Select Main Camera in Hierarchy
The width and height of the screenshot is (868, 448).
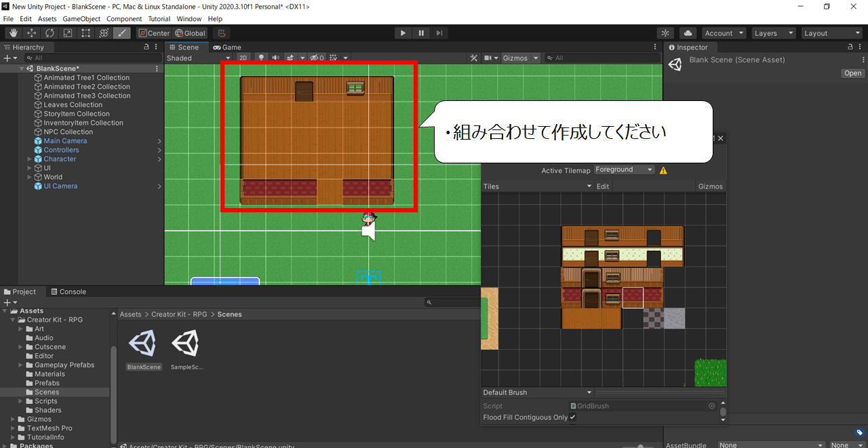click(65, 141)
